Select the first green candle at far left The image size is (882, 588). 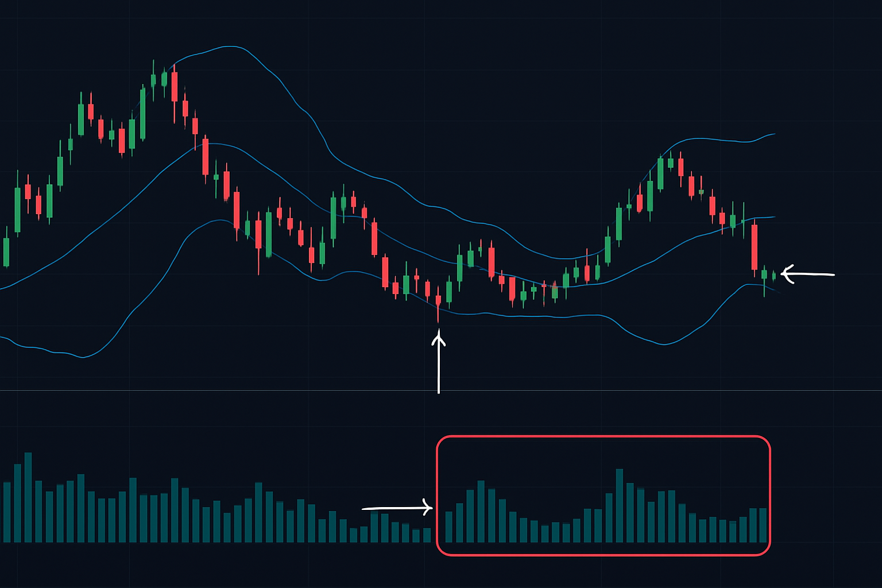click(6, 252)
